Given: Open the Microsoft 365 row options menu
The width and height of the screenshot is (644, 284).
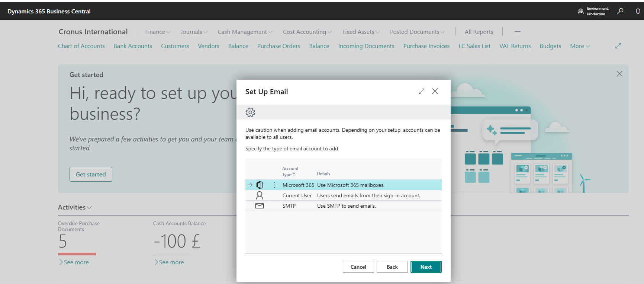Looking at the screenshot, I should [x=275, y=185].
